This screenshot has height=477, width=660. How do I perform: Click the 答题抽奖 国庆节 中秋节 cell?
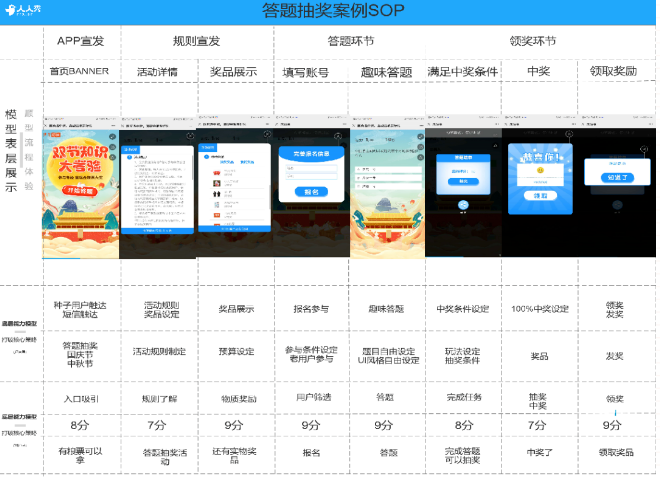80,354
